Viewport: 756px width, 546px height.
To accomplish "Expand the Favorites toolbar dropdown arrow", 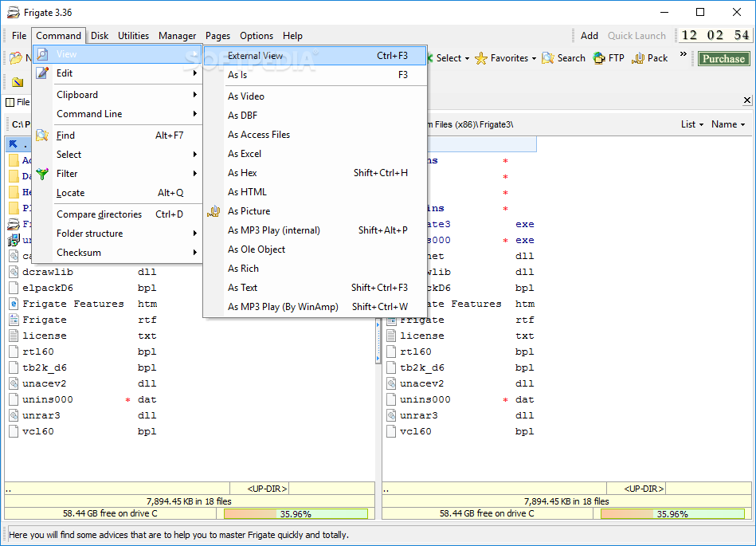I will click(x=534, y=59).
